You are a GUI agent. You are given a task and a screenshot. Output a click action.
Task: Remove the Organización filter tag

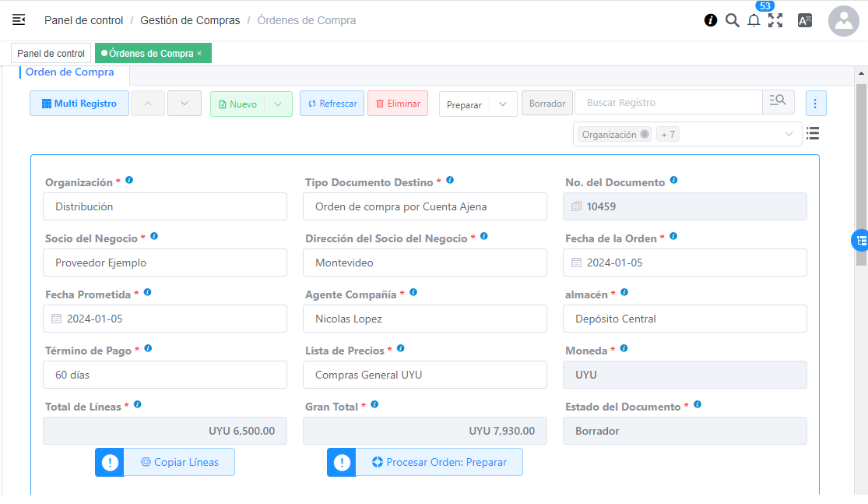click(645, 134)
